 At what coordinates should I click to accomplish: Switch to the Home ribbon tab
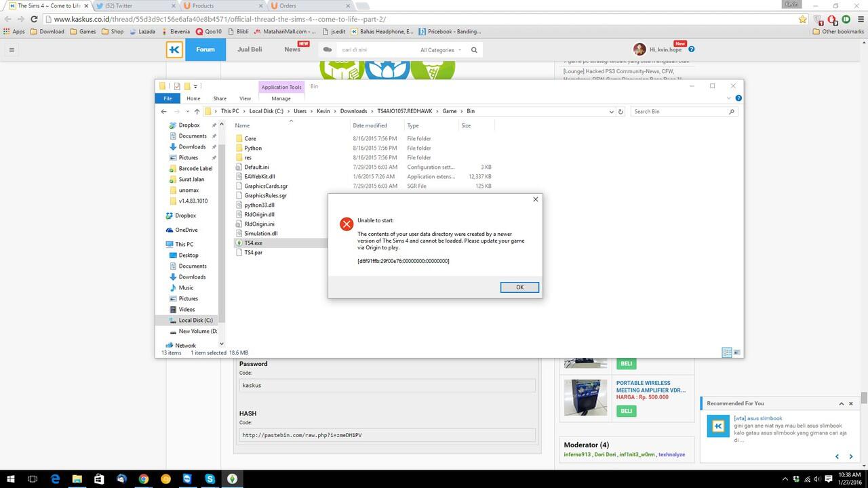(193, 98)
